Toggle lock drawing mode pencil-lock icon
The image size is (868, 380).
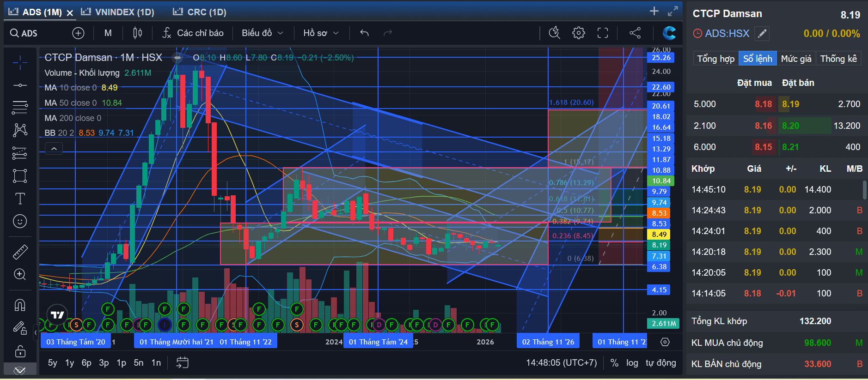click(20, 328)
